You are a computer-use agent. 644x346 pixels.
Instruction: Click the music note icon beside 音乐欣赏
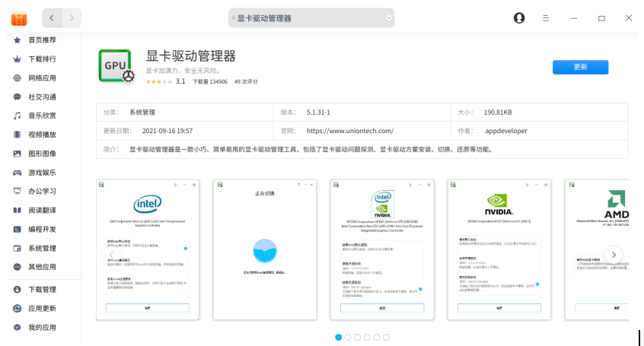pyautogui.click(x=18, y=116)
